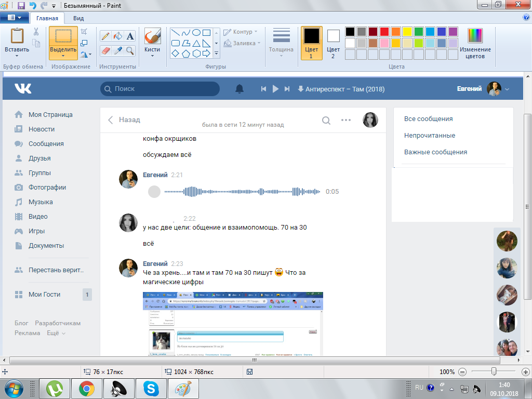Choose the Text tool

pyautogui.click(x=130, y=36)
